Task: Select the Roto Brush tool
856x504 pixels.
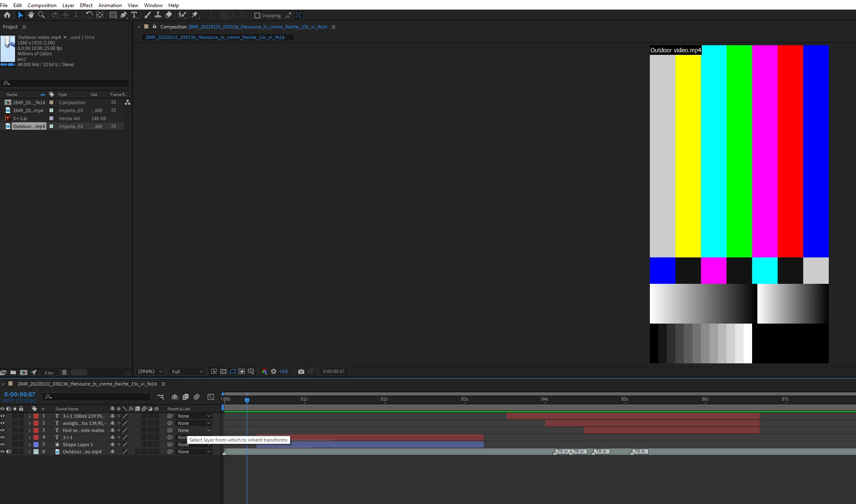Action: click(182, 15)
